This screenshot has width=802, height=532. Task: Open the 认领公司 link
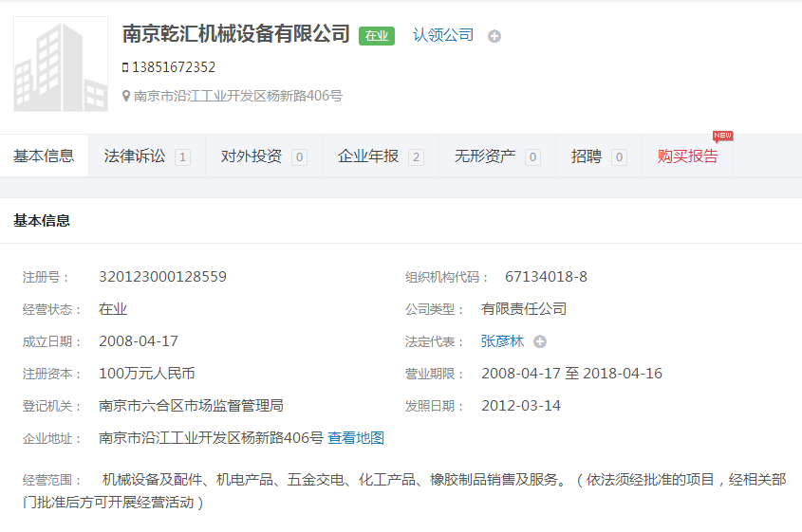pos(443,35)
